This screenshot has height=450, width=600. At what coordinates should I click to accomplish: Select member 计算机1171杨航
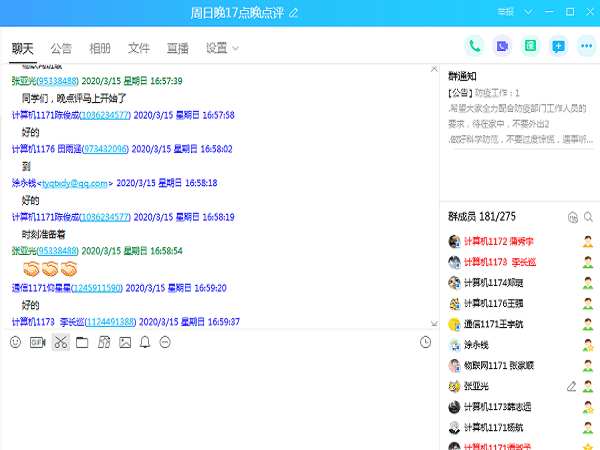click(x=520, y=427)
